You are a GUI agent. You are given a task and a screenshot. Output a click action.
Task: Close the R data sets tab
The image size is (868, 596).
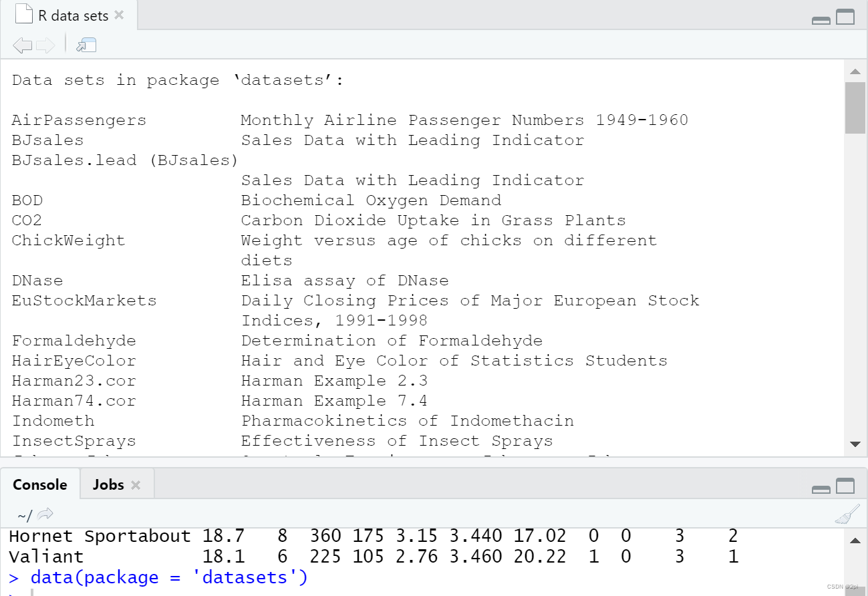(x=119, y=15)
